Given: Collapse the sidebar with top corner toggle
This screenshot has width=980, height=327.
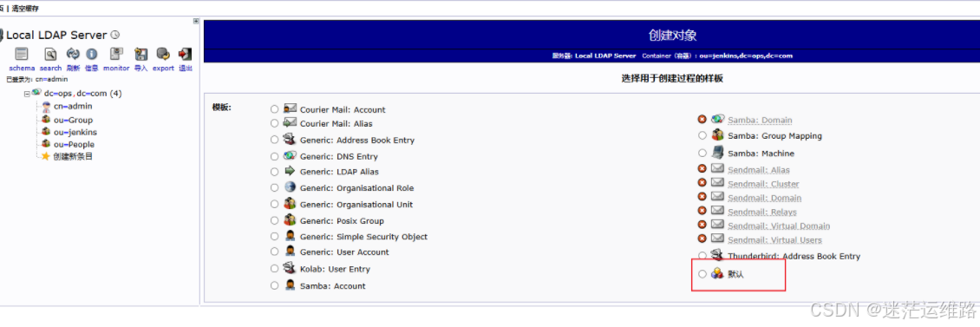Looking at the screenshot, I should 196,21.
